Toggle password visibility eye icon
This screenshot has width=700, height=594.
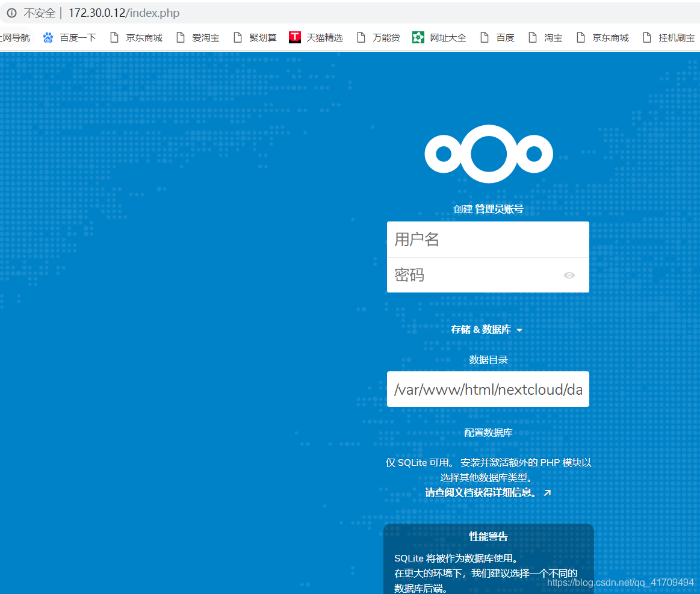click(x=569, y=276)
